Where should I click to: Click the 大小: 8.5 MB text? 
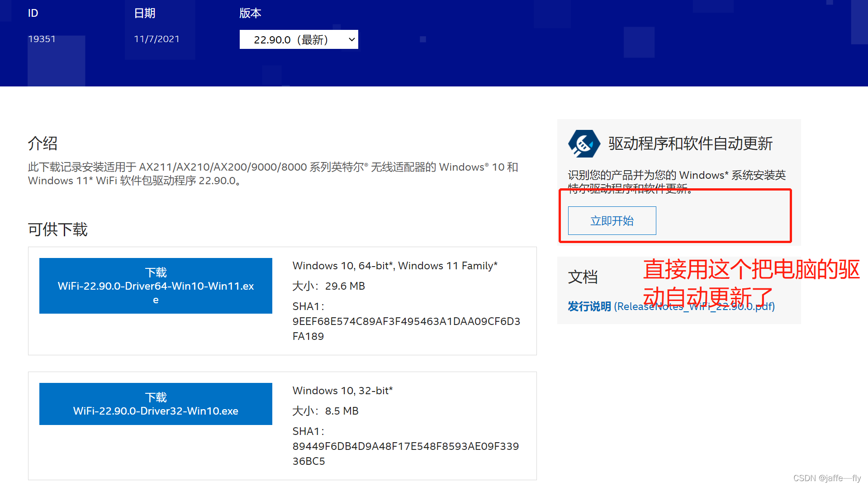tap(325, 411)
